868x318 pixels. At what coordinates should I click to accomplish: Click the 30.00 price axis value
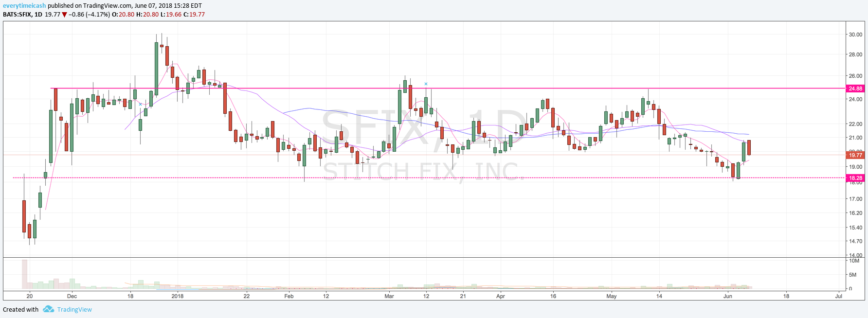(x=855, y=35)
